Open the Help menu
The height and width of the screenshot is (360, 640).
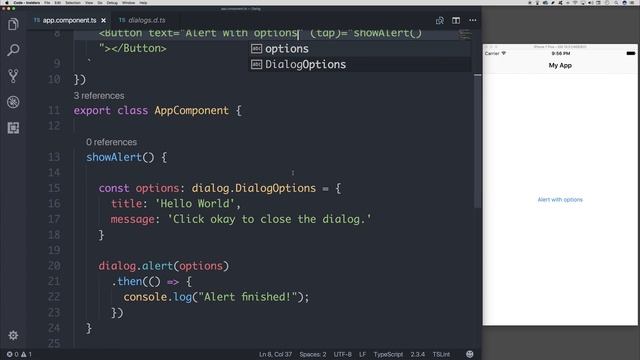click(143, 2)
